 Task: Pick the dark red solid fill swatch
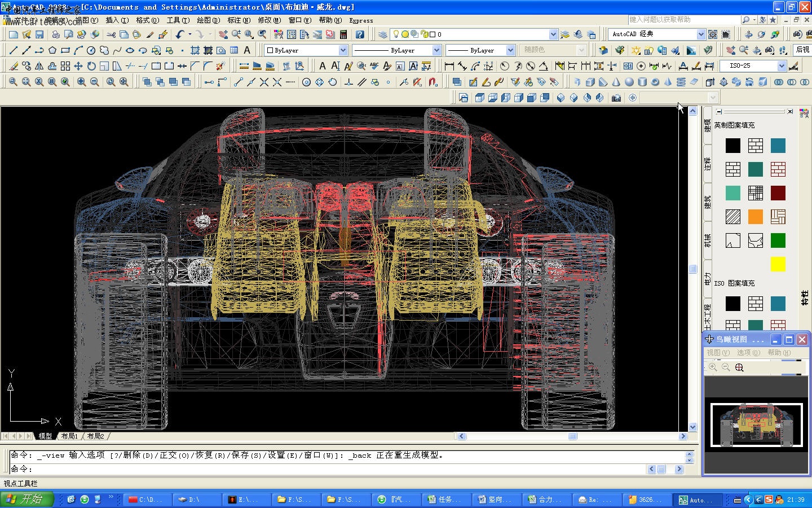tap(778, 193)
